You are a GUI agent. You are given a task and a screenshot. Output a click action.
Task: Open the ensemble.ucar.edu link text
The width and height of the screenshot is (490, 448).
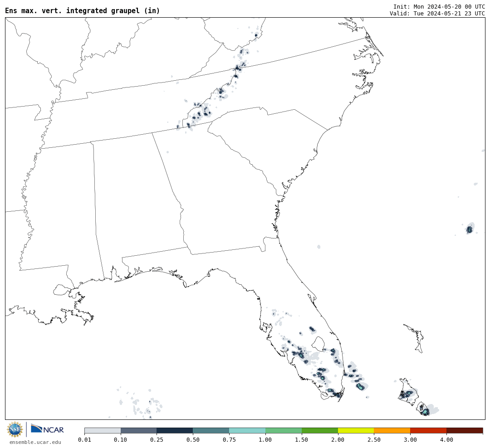(x=35, y=442)
